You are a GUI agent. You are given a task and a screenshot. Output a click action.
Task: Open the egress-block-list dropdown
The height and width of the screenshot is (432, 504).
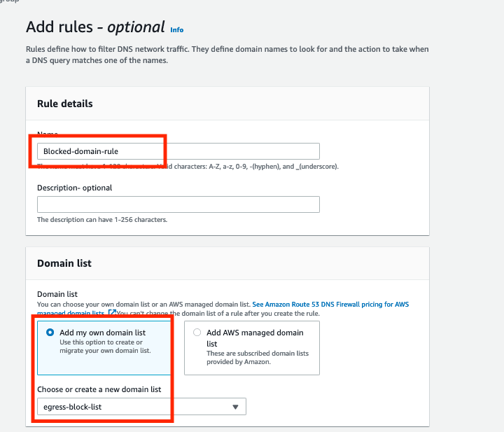click(141, 407)
